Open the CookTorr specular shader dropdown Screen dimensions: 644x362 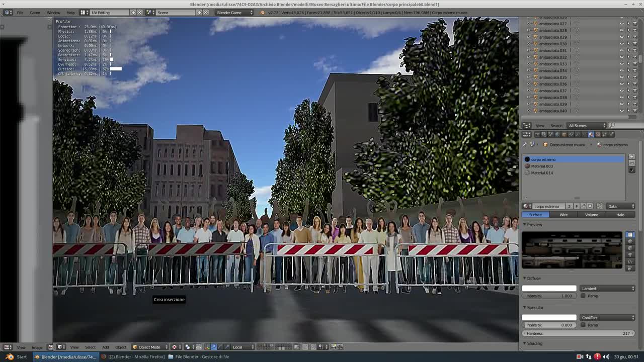point(608,318)
